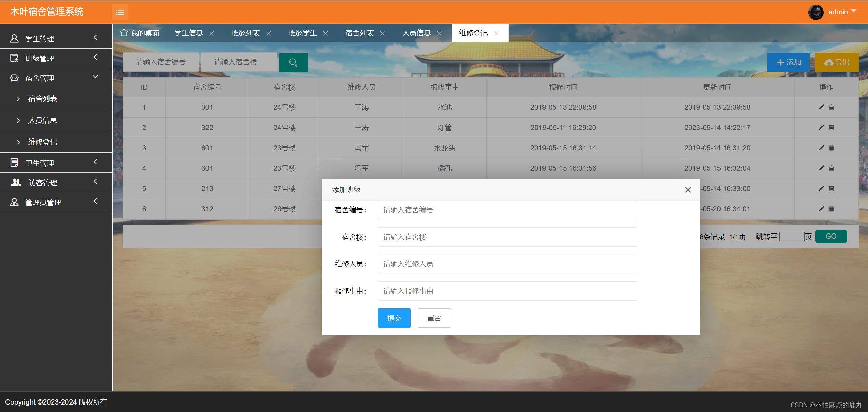
Task: Click the 提交 submit button
Action: [394, 318]
